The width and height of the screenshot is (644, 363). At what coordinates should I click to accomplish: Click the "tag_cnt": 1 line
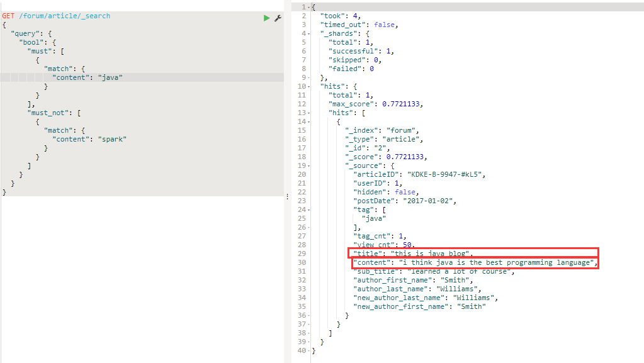380,236
